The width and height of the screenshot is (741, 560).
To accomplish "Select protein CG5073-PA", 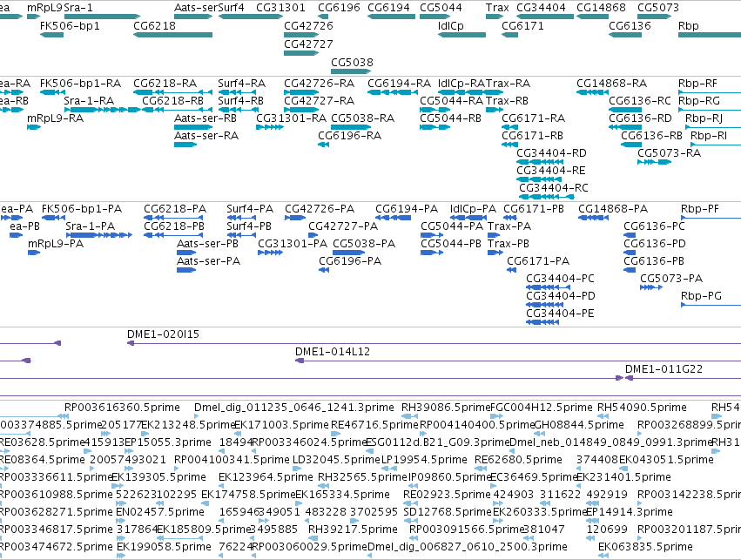I will tap(671, 279).
